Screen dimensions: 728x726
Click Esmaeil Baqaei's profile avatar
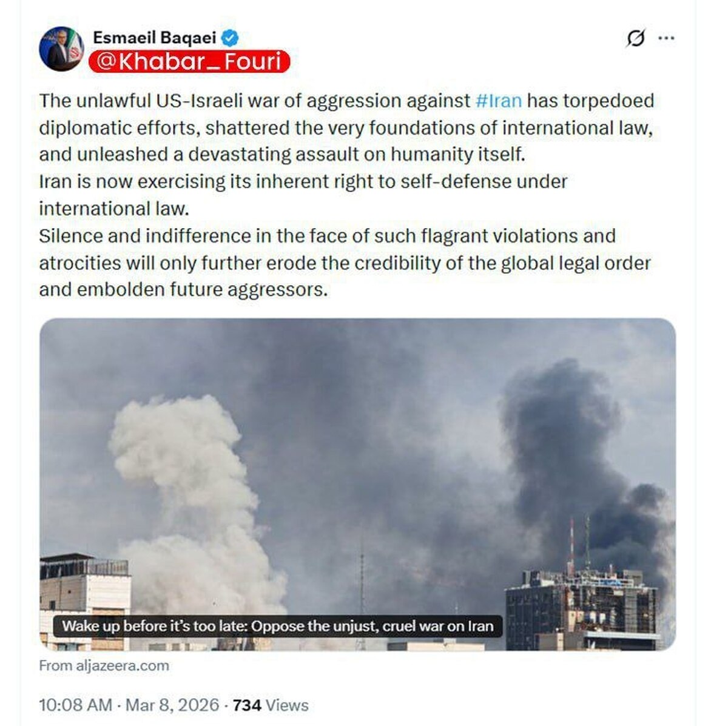(x=61, y=49)
